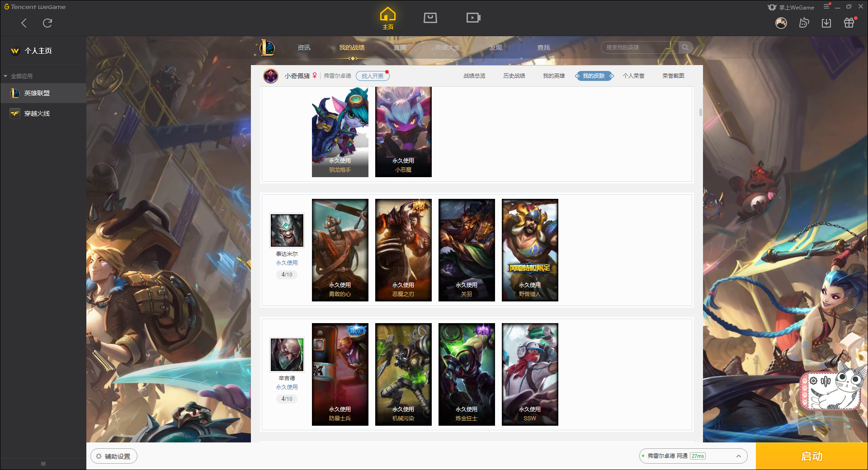Open the 关羽 skin card
The width and height of the screenshot is (868, 470).
pos(467,250)
